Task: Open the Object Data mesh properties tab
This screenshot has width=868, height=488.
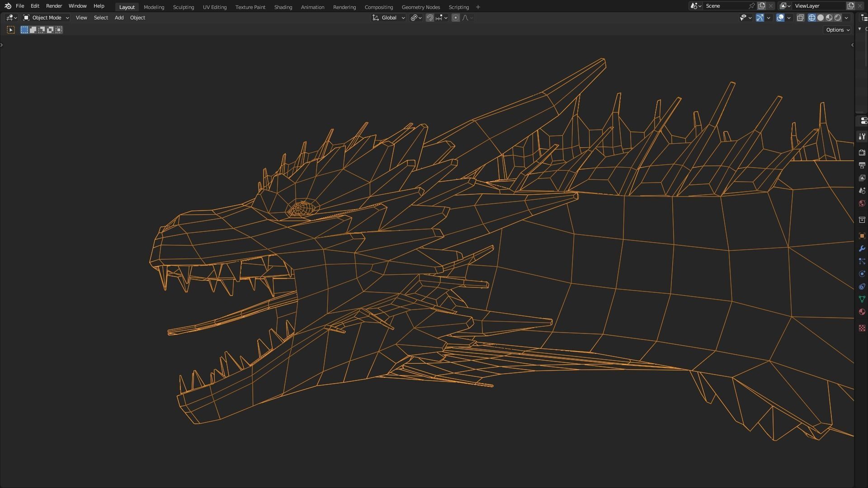Action: pos(862,299)
